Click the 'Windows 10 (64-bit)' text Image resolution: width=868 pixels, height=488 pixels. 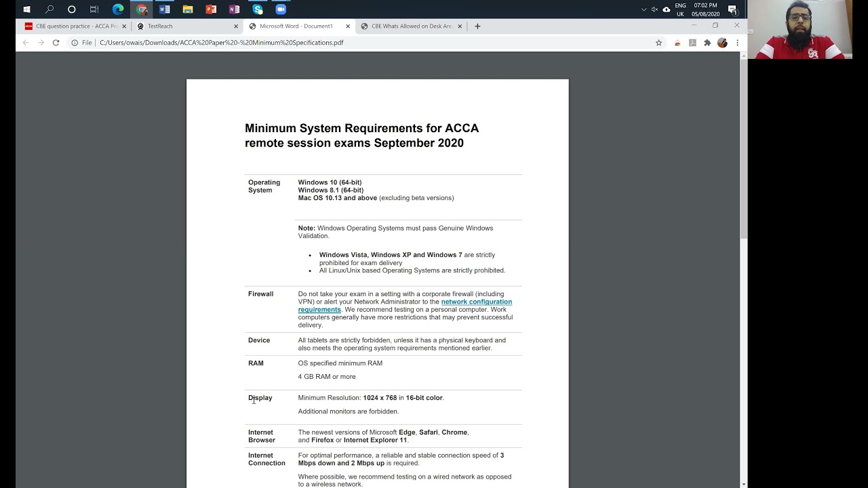point(330,182)
